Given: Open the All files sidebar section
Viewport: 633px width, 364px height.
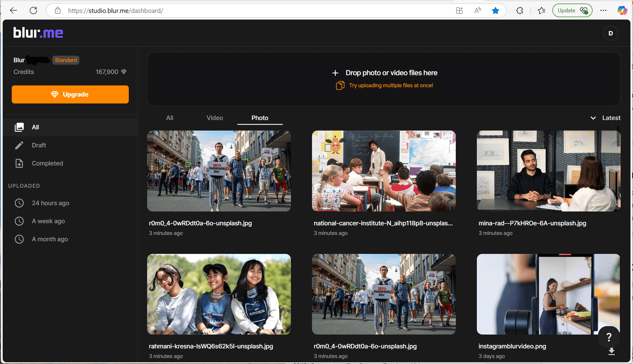Looking at the screenshot, I should pyautogui.click(x=35, y=127).
